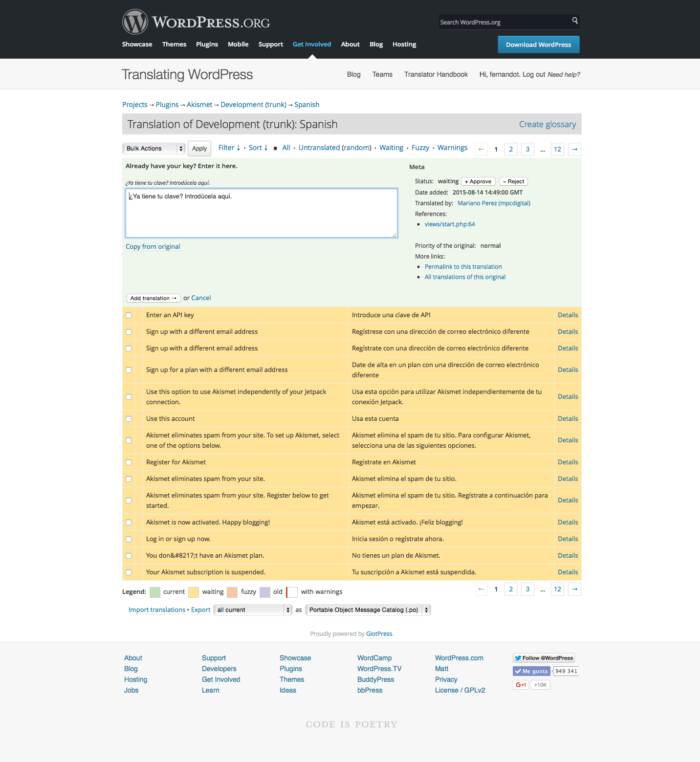
Task: Click the Import translations link
Action: [157, 610]
